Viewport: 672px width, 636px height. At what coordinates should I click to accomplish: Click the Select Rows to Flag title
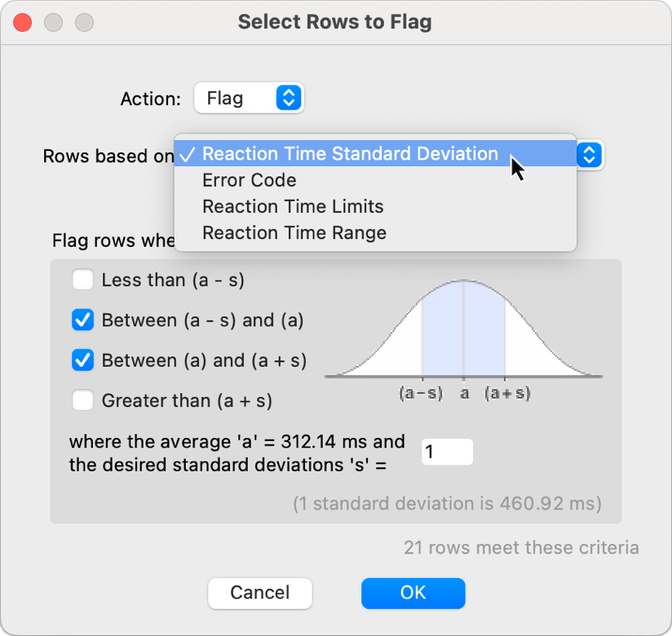coord(334,22)
